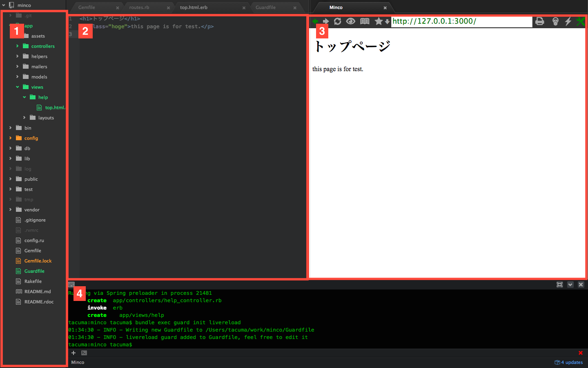588x368 pixels.
Task: Close the terminal panel X button
Action: click(x=581, y=285)
